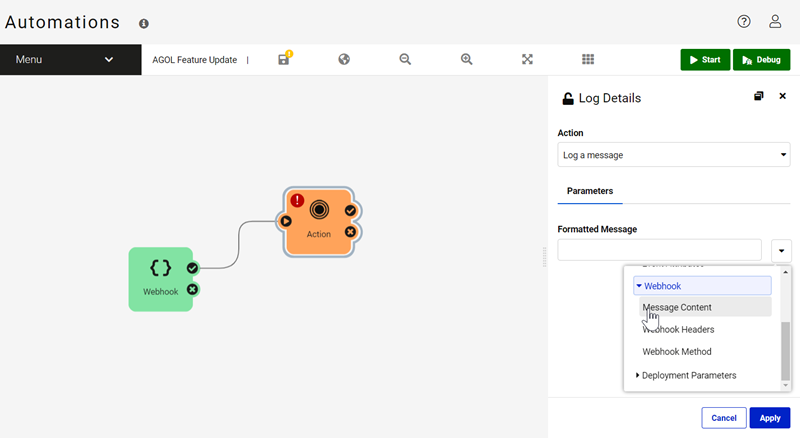This screenshot has width=800, height=438.
Task: Click the Webhook node failure X port
Action: pos(192,289)
